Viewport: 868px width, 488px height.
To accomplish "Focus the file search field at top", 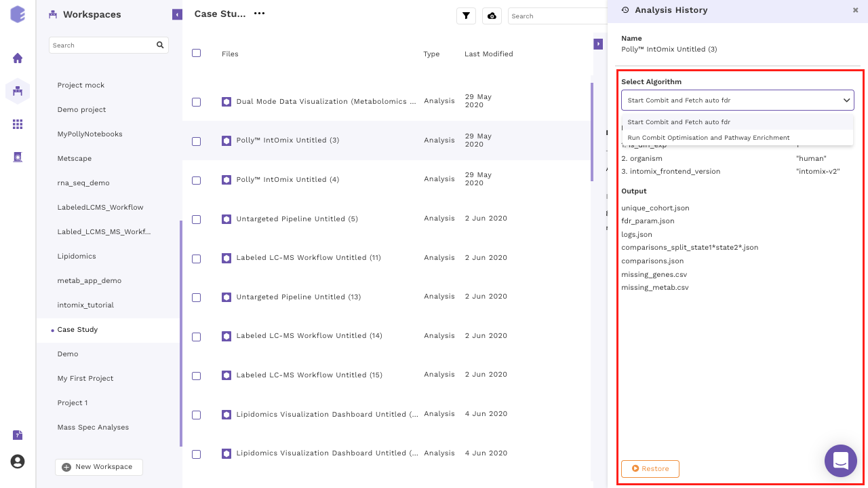I will [x=557, y=16].
